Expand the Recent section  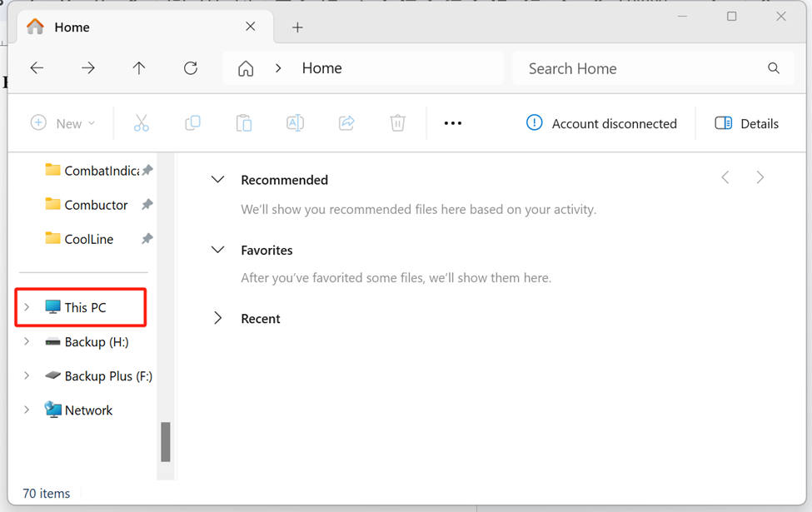pyautogui.click(x=217, y=319)
